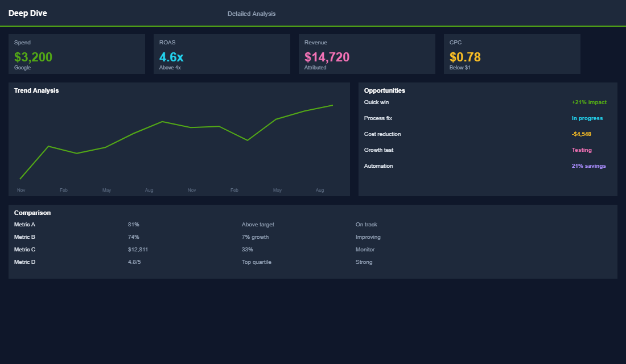Select the CPC metric card

point(512,54)
